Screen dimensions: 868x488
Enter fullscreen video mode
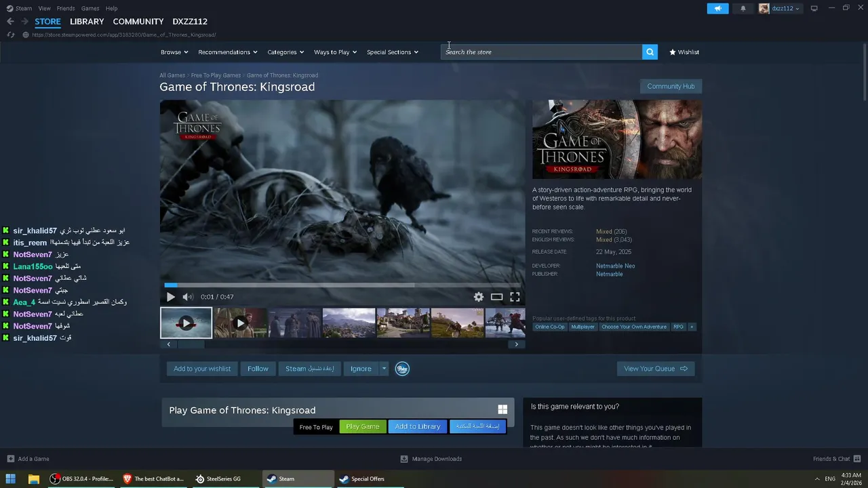(x=515, y=297)
